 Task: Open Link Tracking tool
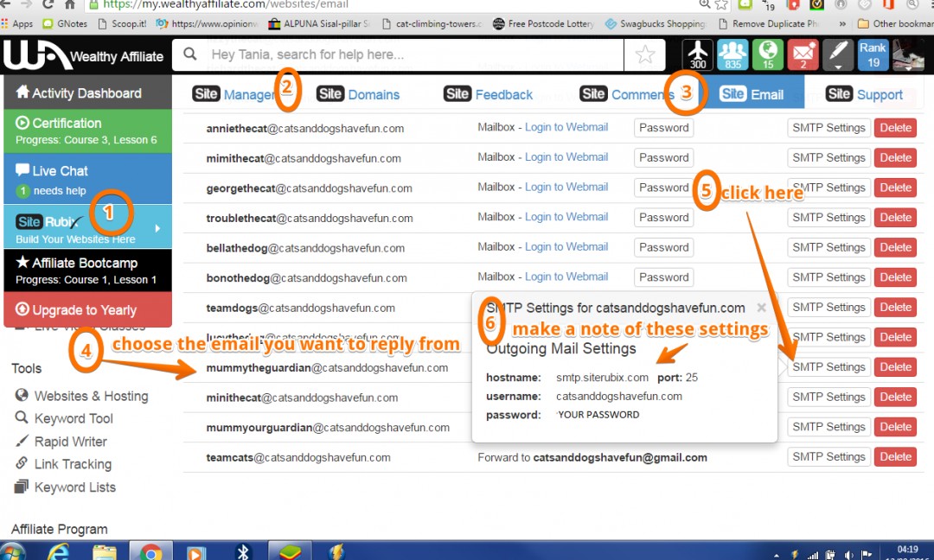point(63,464)
